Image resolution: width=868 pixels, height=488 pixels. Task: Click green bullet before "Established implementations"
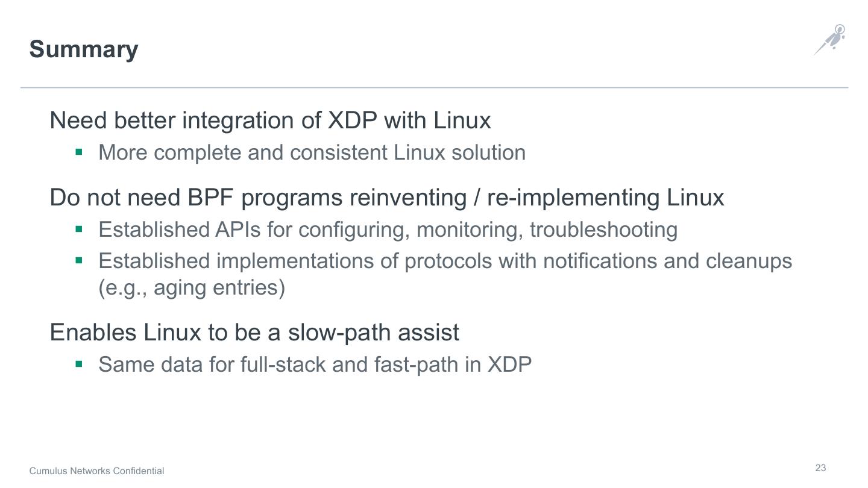pyautogui.click(x=78, y=260)
